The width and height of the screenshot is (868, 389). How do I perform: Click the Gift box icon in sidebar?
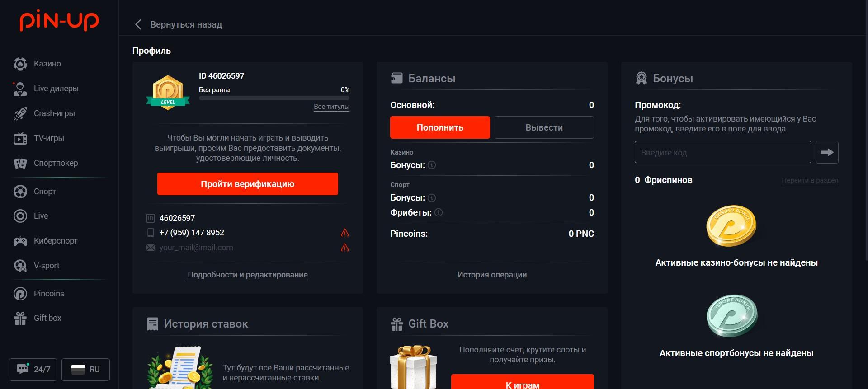coord(20,318)
